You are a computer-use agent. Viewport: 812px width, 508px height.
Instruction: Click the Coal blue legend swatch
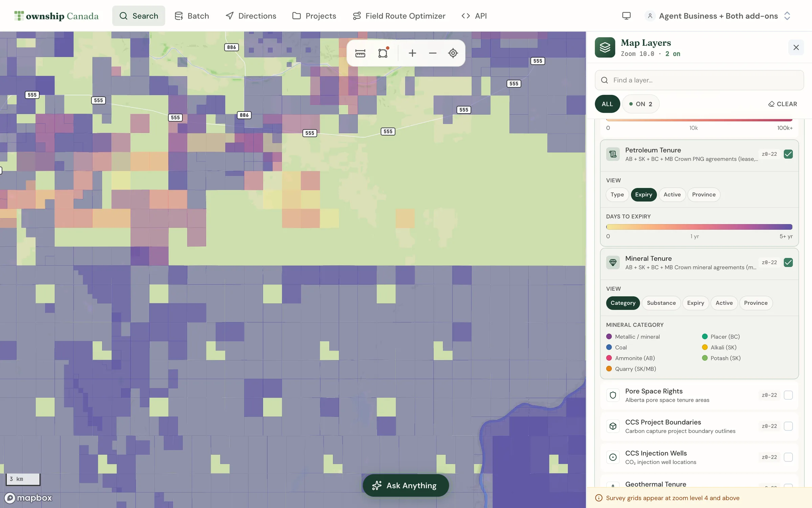[x=609, y=347]
